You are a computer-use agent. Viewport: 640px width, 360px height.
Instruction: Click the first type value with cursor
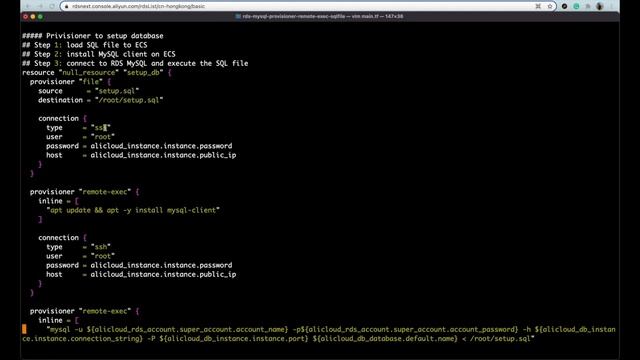click(101, 128)
